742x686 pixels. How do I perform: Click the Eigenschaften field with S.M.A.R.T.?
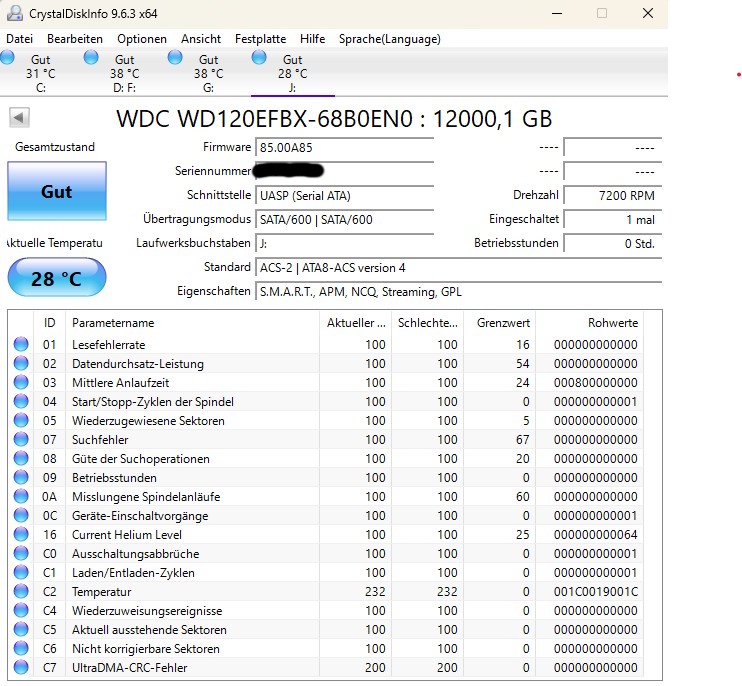click(x=459, y=291)
